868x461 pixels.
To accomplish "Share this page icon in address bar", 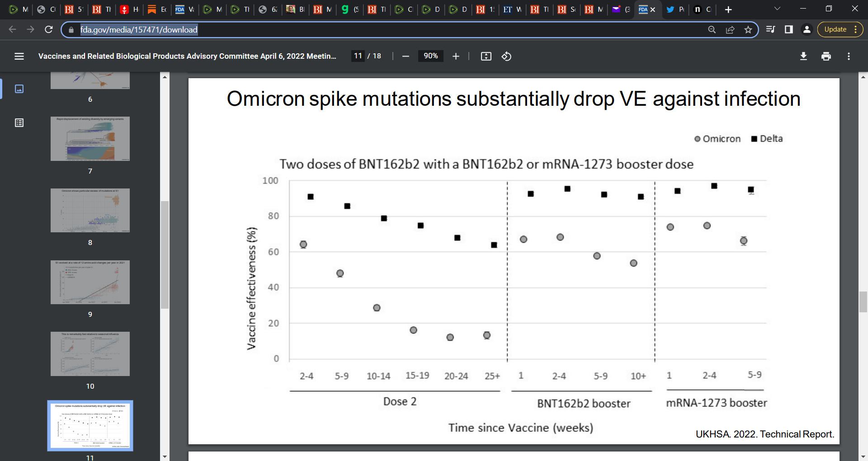I will click(x=730, y=29).
